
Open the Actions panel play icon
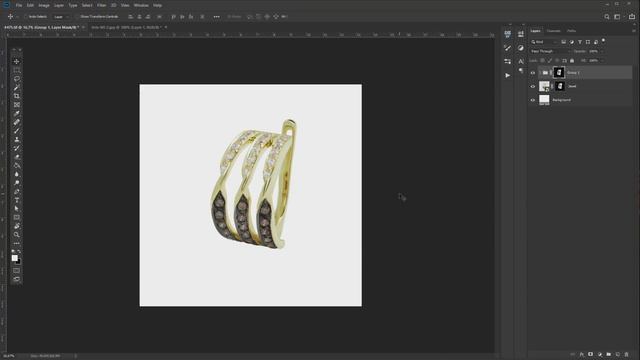point(507,76)
